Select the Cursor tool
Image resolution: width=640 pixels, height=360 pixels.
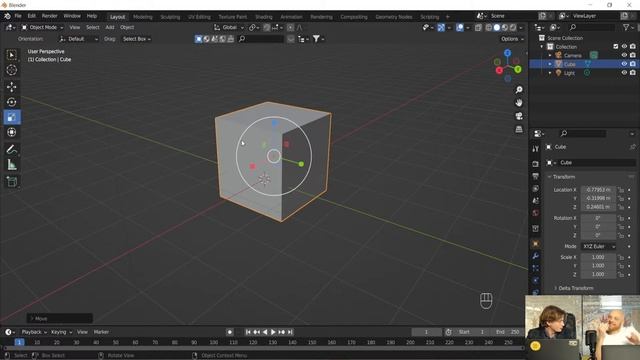pos(12,70)
